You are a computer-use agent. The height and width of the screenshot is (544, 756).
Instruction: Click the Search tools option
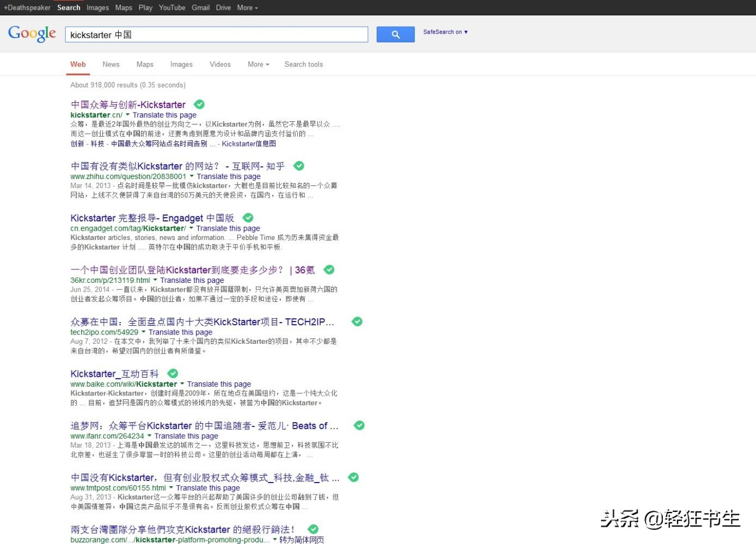coord(303,64)
